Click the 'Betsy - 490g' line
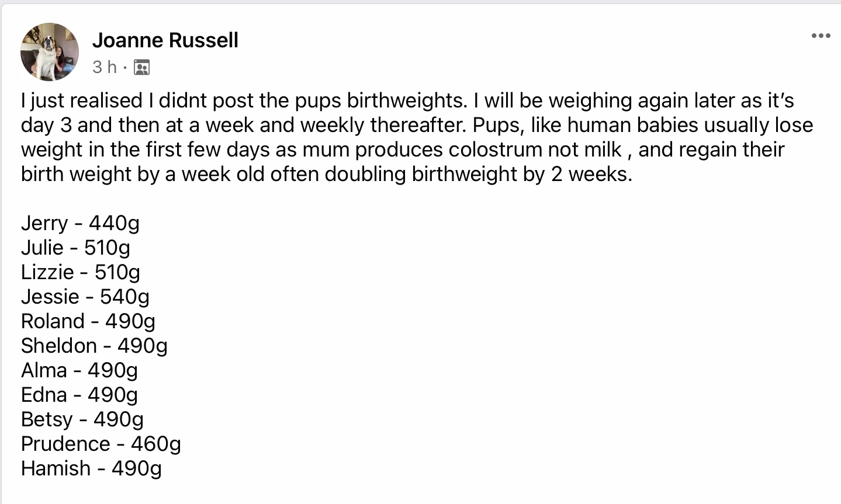This screenshot has width=841, height=504. (x=82, y=419)
